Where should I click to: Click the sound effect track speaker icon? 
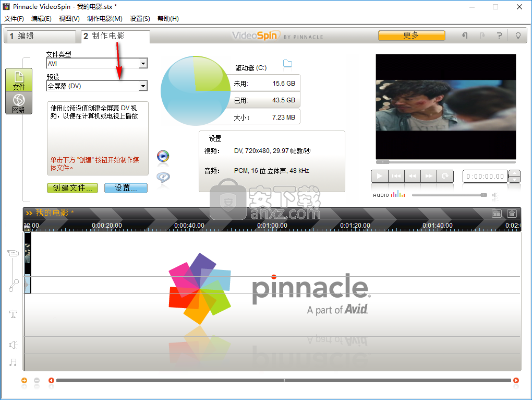(13, 345)
